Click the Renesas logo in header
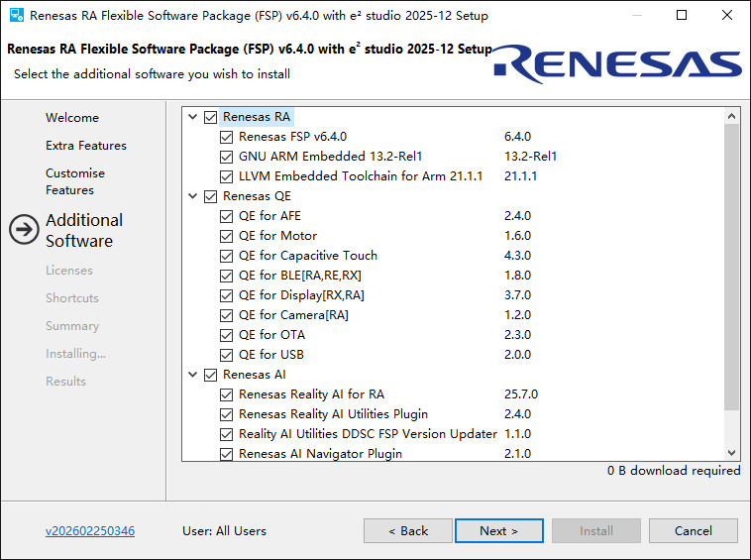 (617, 64)
